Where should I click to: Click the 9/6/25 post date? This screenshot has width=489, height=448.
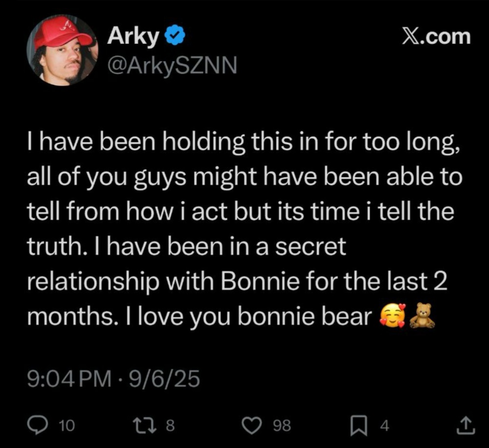(164, 379)
